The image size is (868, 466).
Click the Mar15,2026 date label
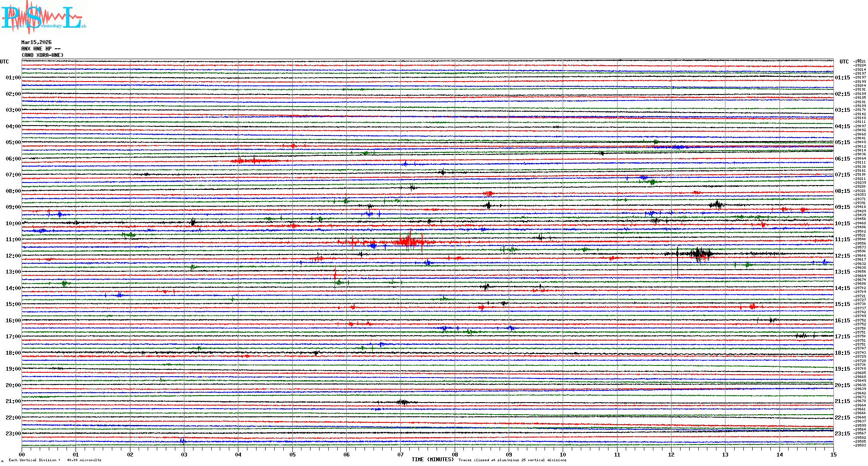pyautogui.click(x=36, y=42)
